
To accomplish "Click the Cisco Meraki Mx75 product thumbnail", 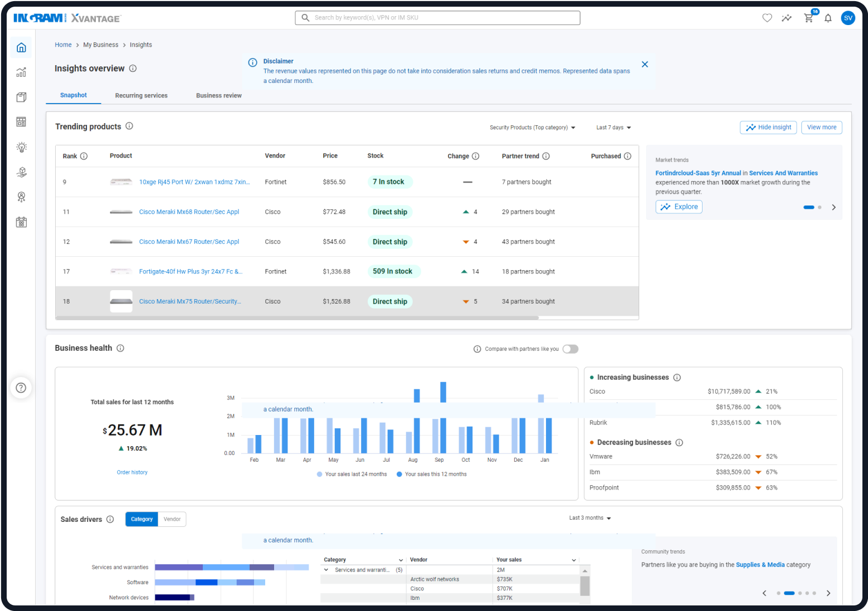I will (x=121, y=301).
